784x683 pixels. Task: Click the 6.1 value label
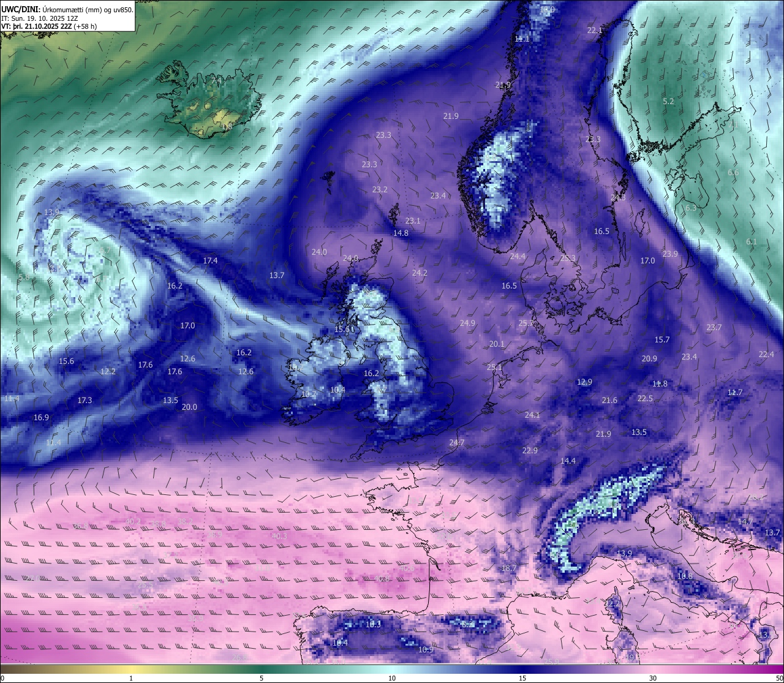coord(752,242)
